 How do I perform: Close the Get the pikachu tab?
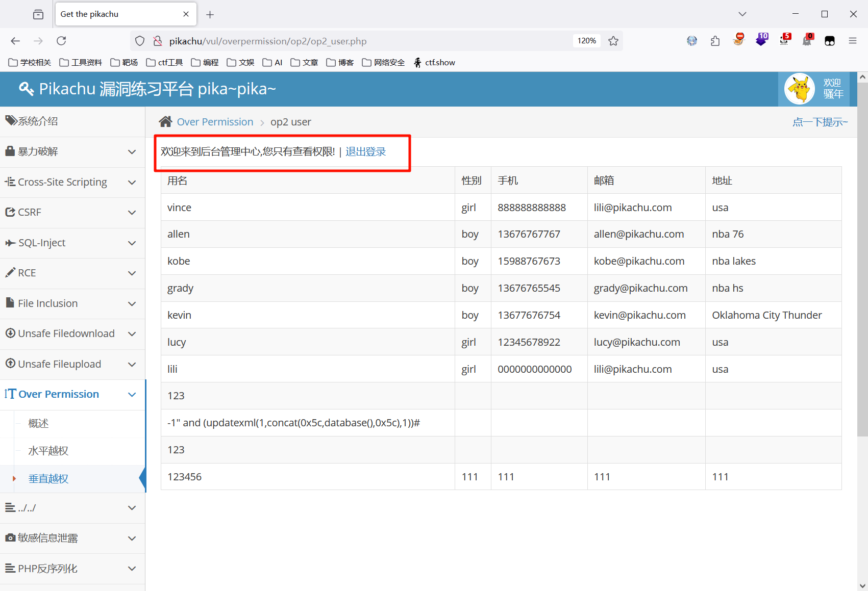pos(186,14)
